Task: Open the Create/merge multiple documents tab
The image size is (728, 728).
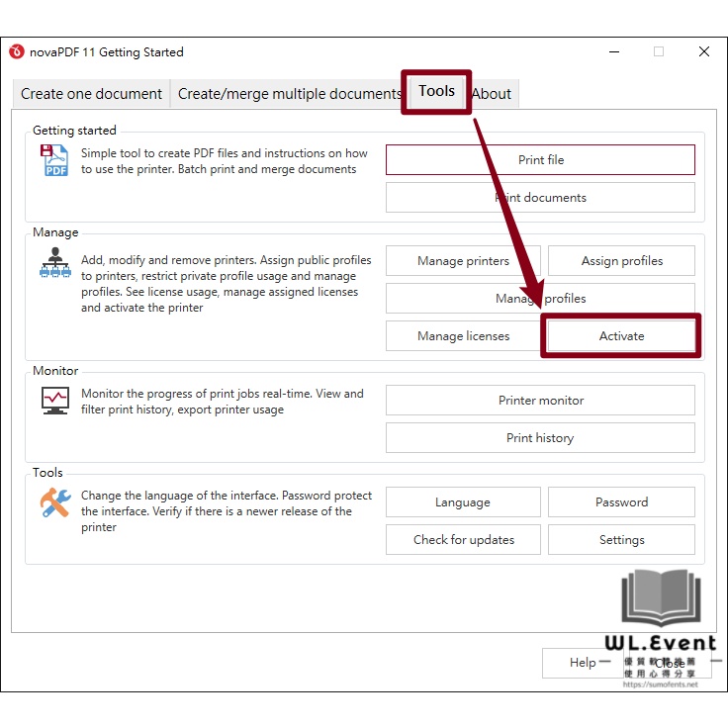Action: pos(289,94)
